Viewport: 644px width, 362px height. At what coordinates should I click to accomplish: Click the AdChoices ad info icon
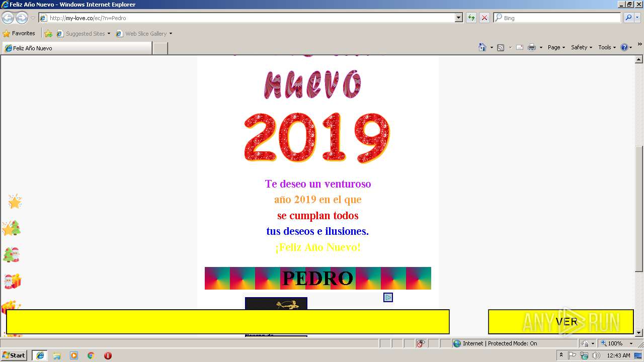[x=388, y=298]
